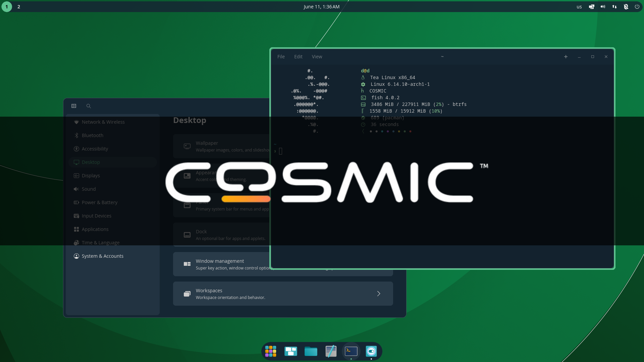Select Displays in Settings sidebar

click(113, 176)
